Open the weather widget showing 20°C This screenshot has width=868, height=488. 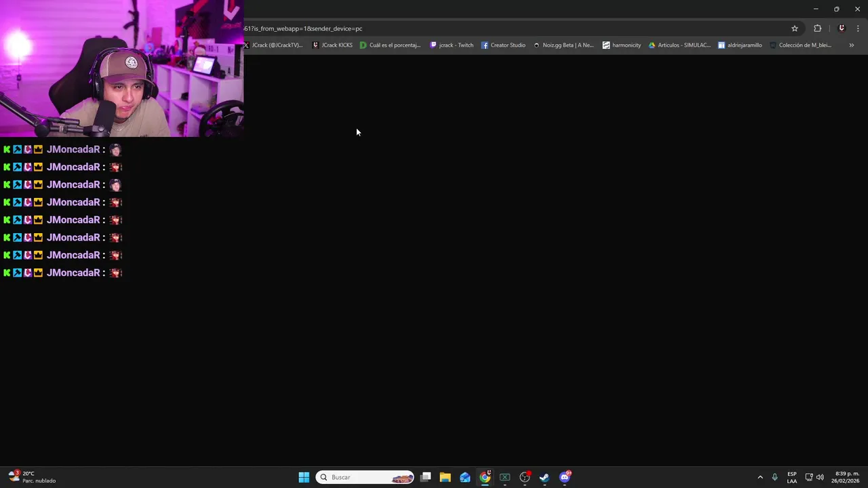(32, 477)
